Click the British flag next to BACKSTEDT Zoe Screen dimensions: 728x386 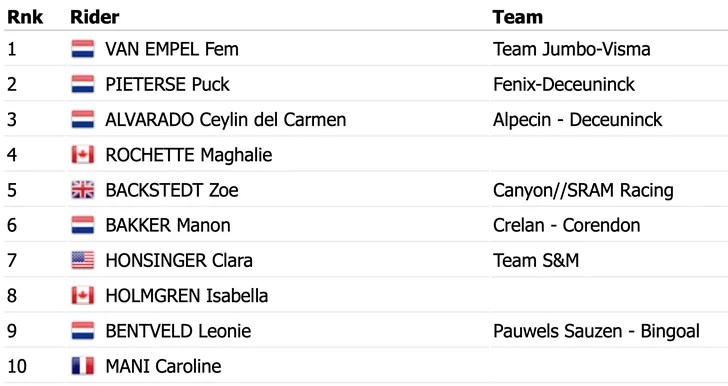[83, 190]
